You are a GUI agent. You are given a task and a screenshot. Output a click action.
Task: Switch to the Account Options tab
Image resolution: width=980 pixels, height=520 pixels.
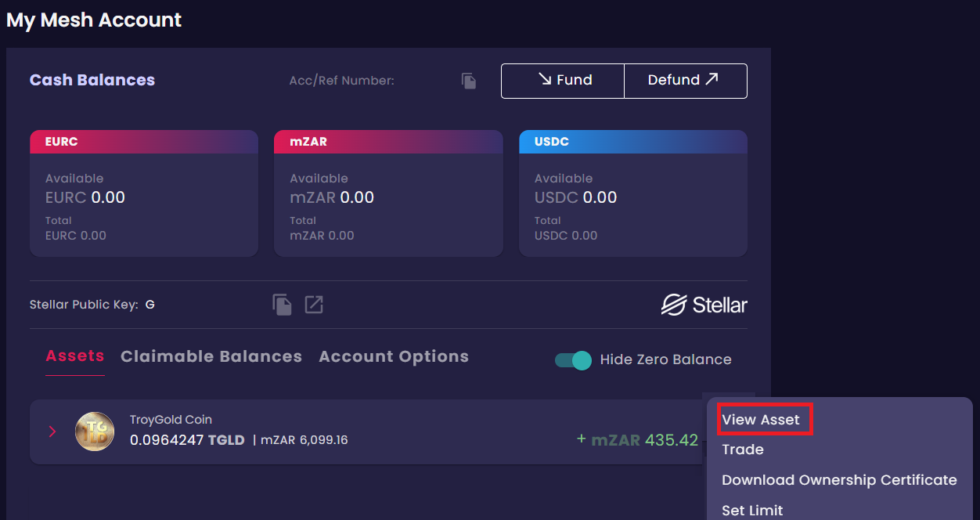[x=394, y=357]
